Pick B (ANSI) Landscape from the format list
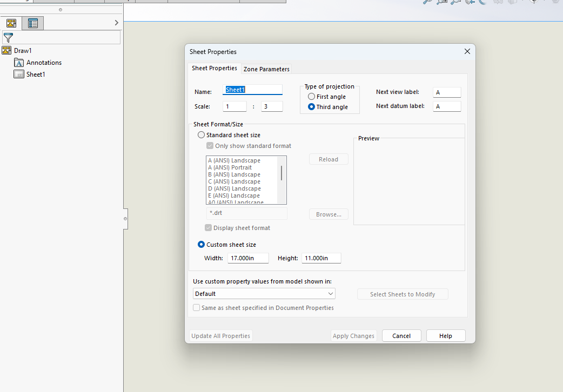 pos(234,174)
